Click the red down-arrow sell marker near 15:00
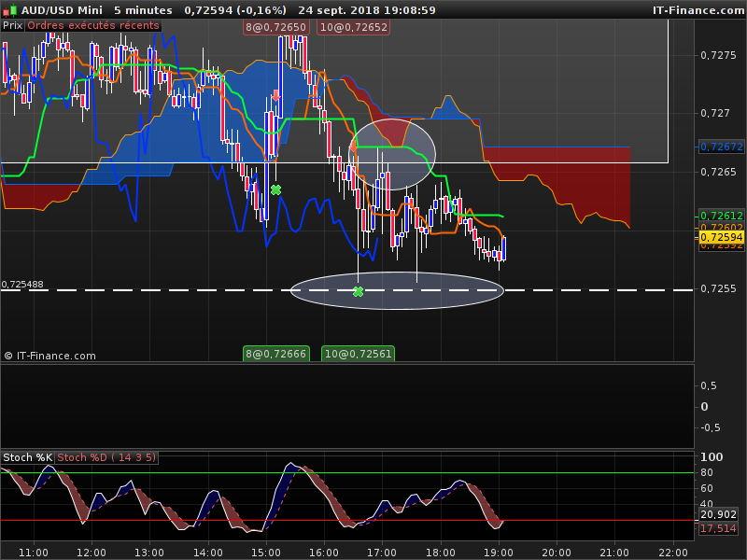Screen dimensions: 747x560 click(275, 95)
